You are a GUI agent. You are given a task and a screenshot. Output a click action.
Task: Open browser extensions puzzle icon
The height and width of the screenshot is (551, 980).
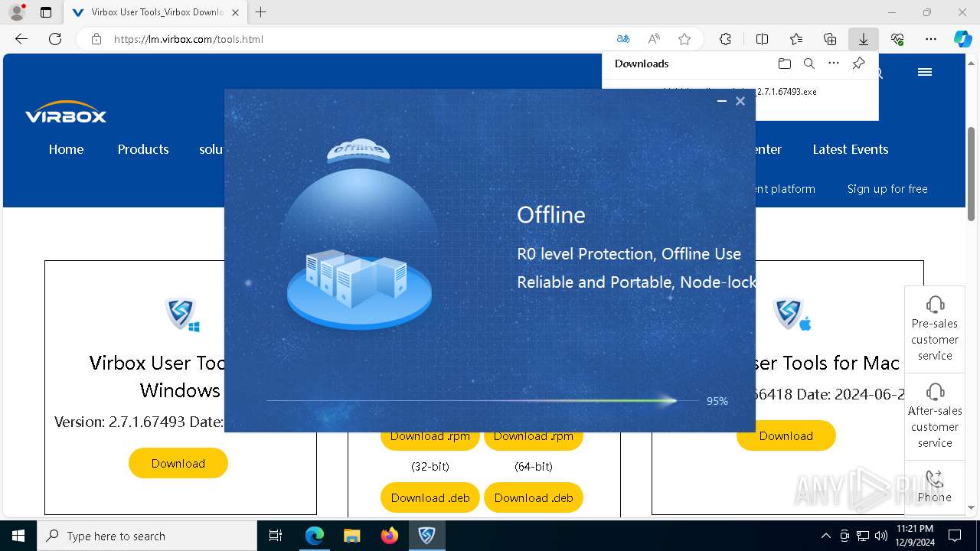[725, 39]
